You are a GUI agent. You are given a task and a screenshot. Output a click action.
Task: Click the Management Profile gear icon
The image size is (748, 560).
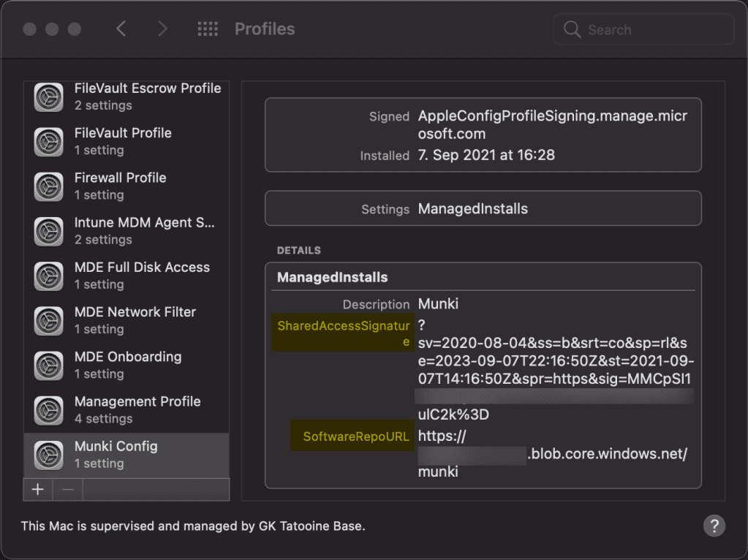coord(49,411)
